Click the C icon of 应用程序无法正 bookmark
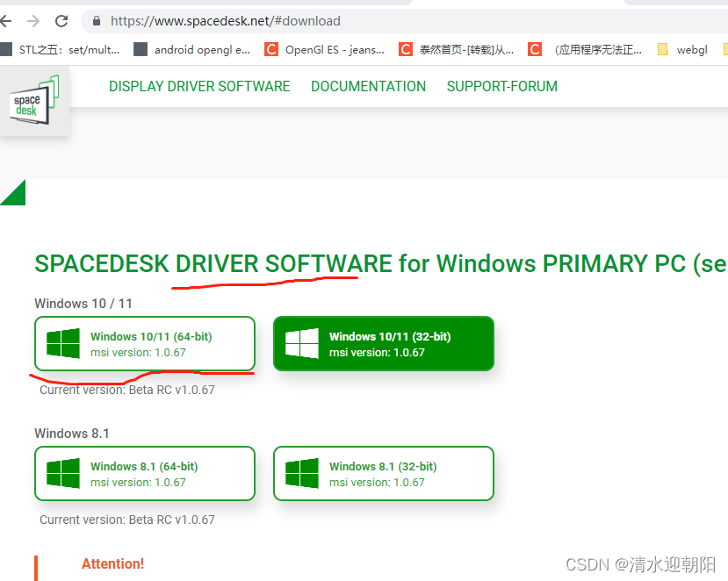Image resolution: width=728 pixels, height=581 pixels. coord(535,49)
